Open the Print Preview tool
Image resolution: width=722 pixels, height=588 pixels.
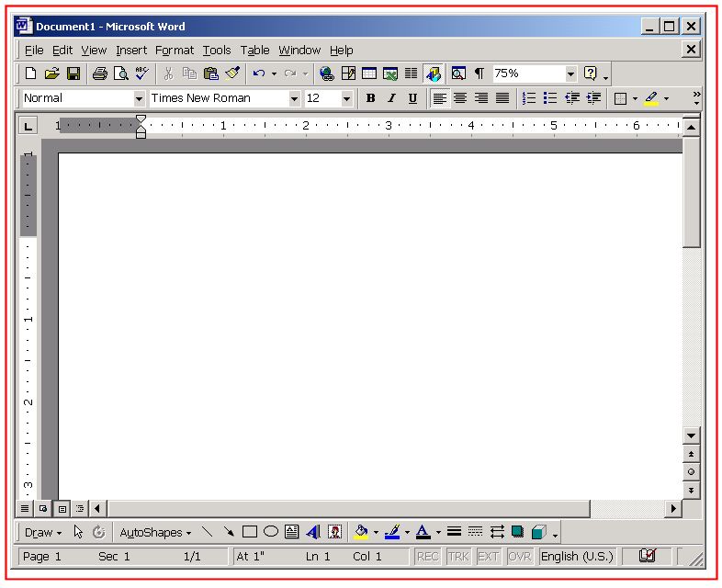(x=120, y=73)
